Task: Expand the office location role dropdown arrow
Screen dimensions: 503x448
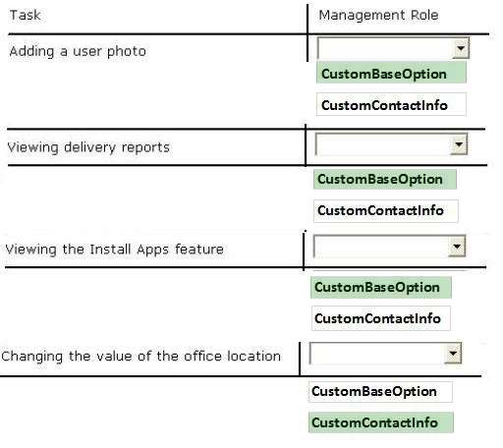Action: (453, 353)
